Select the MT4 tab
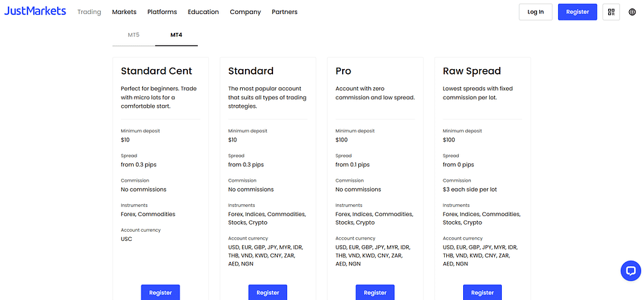Viewport: 644px width, 300px height. 176,35
